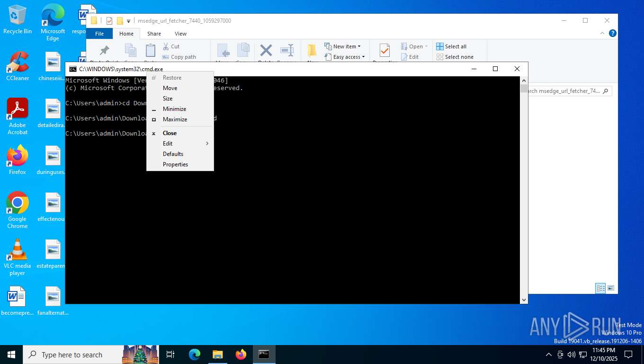Open Task View on the taskbar
644x364 pixels.
click(170, 355)
